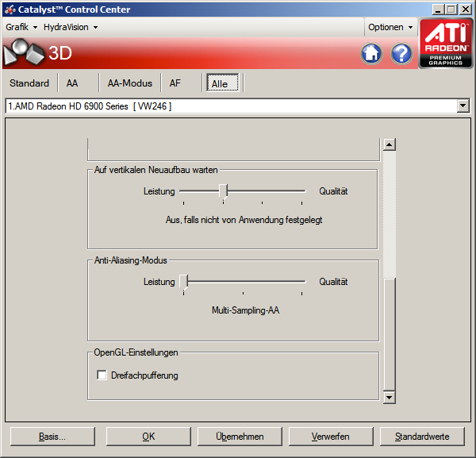Click the 3D shapes icon in header
The image size is (476, 458).
pos(24,52)
